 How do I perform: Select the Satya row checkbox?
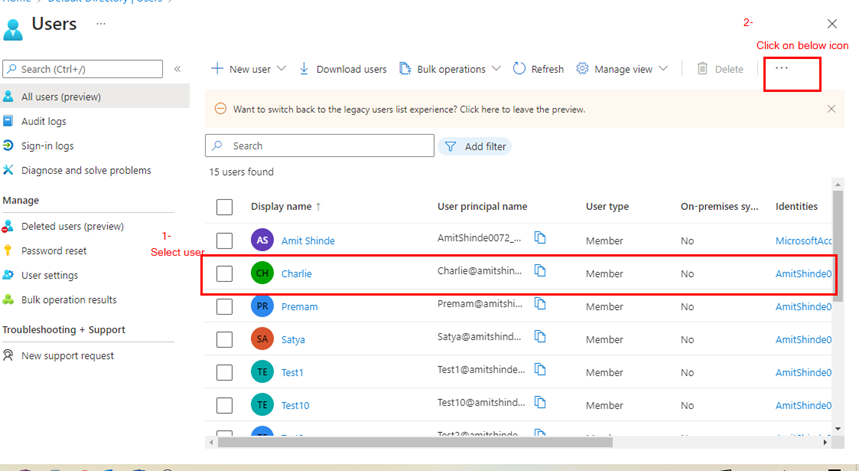tap(224, 340)
